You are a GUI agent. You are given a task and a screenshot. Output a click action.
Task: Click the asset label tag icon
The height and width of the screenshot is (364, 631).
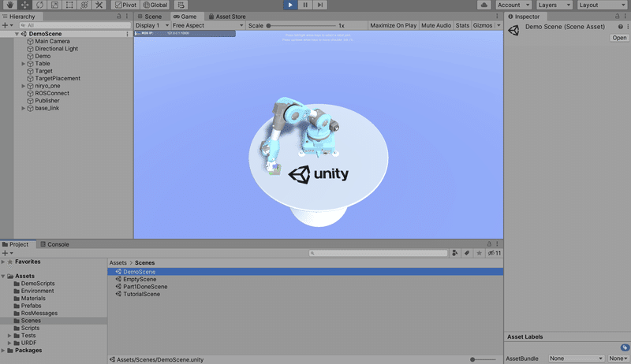coord(625,347)
